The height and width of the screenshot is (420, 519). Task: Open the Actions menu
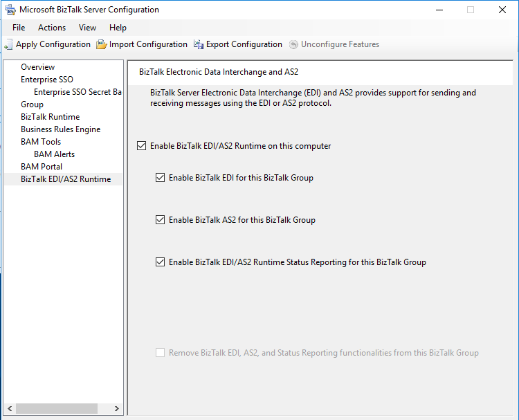click(x=52, y=28)
